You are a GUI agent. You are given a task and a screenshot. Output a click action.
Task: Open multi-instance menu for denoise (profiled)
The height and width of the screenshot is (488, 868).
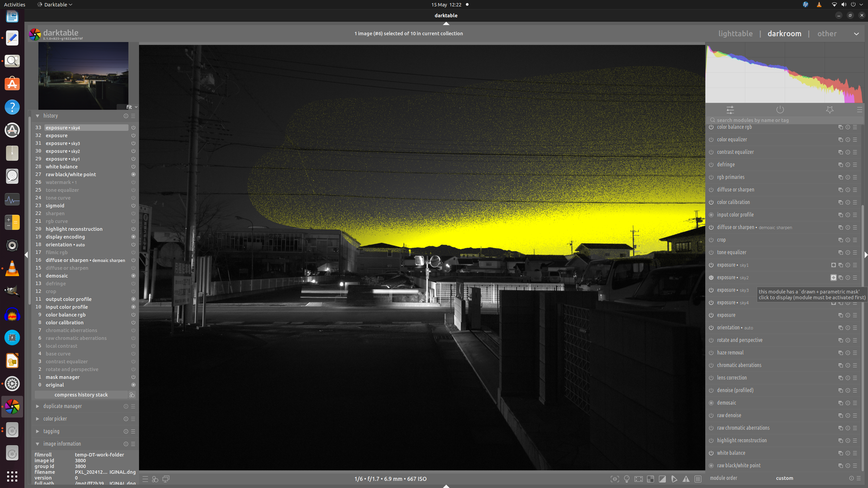click(841, 390)
